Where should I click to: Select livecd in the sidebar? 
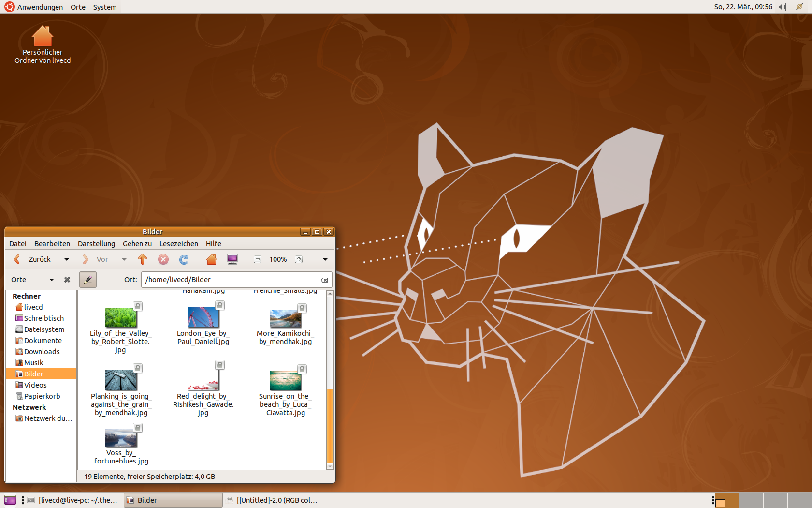click(41, 307)
